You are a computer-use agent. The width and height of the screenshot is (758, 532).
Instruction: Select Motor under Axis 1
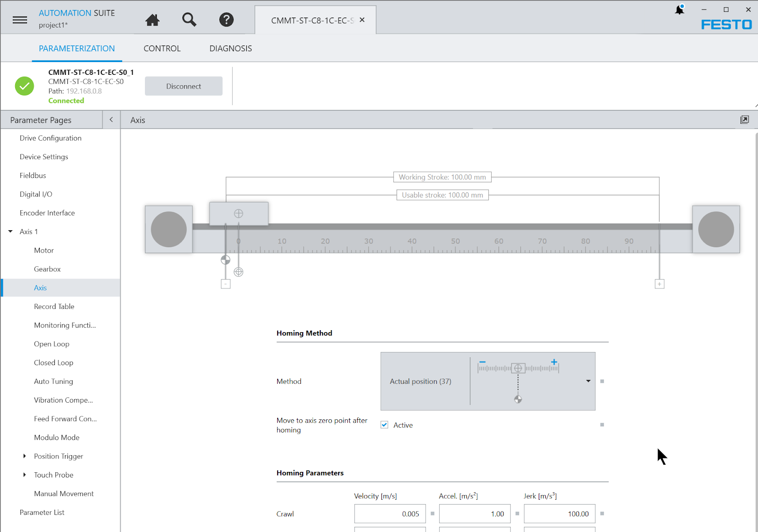tap(44, 250)
